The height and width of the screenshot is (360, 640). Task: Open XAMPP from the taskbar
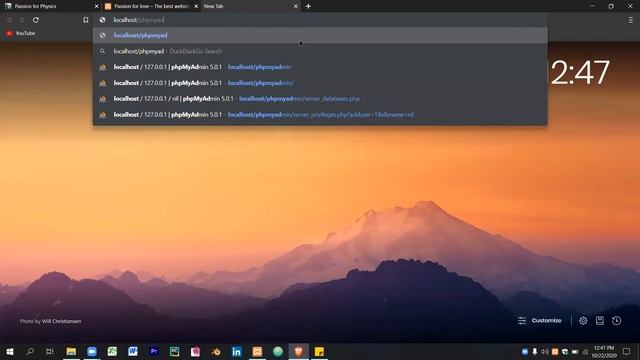(x=257, y=351)
